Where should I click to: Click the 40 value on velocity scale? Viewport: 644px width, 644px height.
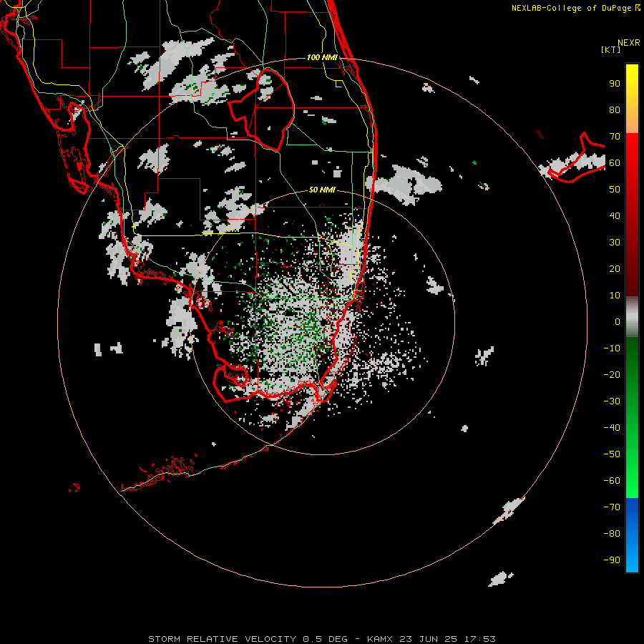(x=615, y=216)
